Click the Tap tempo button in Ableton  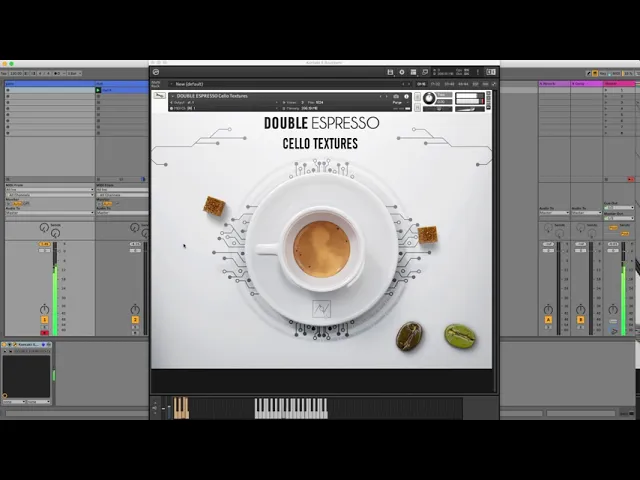click(x=4, y=73)
